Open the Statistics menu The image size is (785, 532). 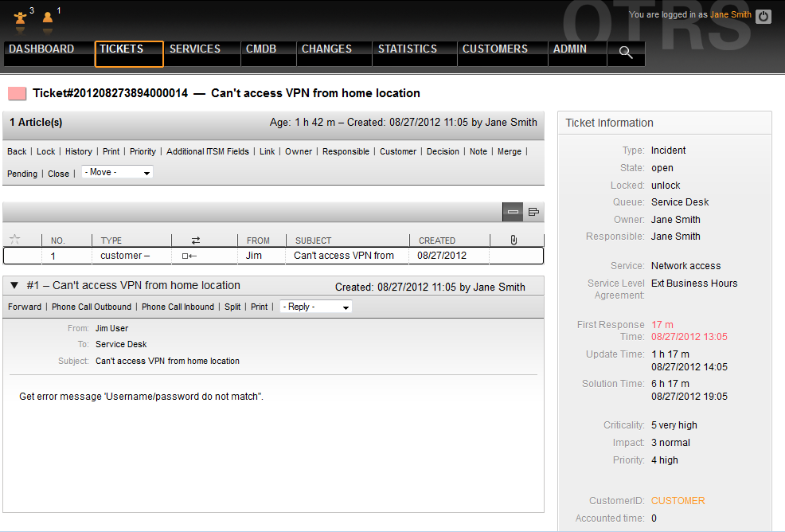point(407,49)
